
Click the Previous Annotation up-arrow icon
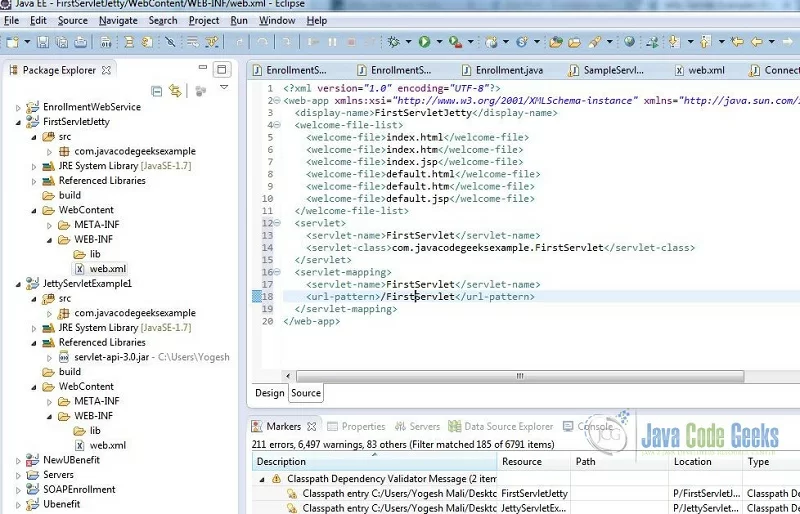click(706, 42)
